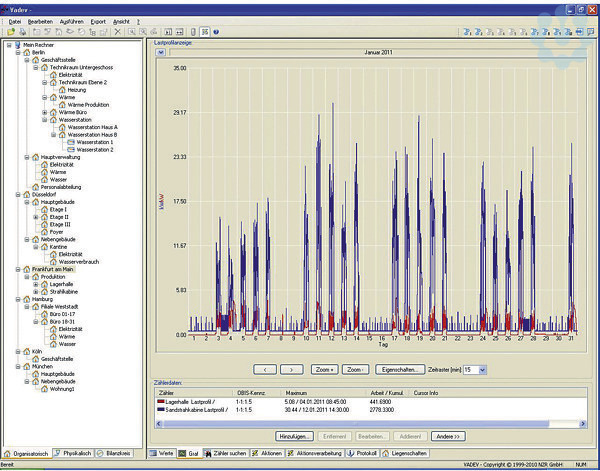Open the Zeitraster minutes dropdown
600x471 pixels.
(482, 369)
